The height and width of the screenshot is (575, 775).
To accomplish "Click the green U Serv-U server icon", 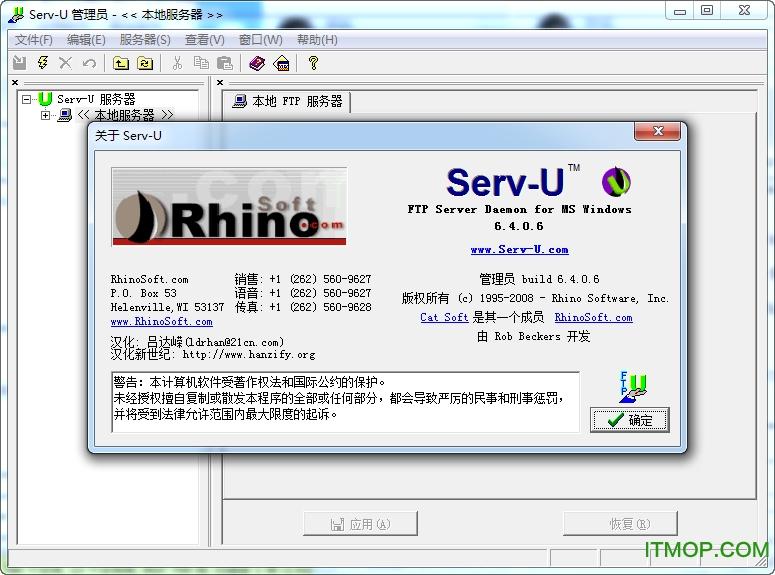I will (x=45, y=99).
